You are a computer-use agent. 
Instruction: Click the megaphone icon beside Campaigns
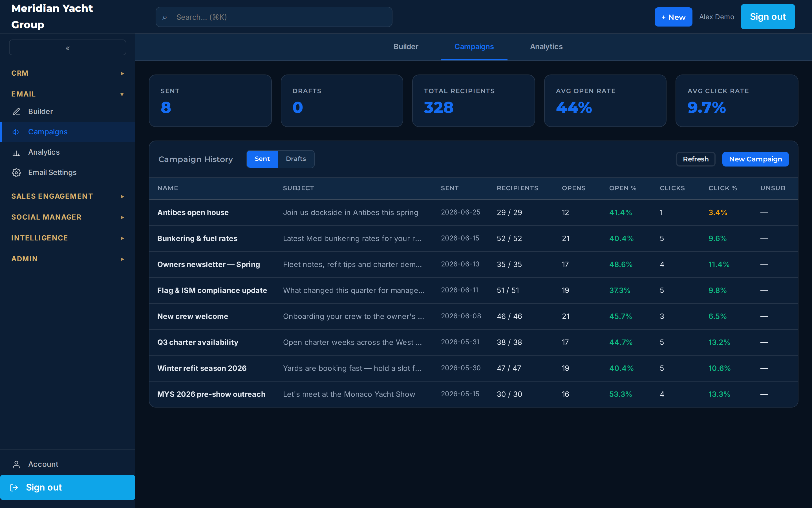(16, 132)
